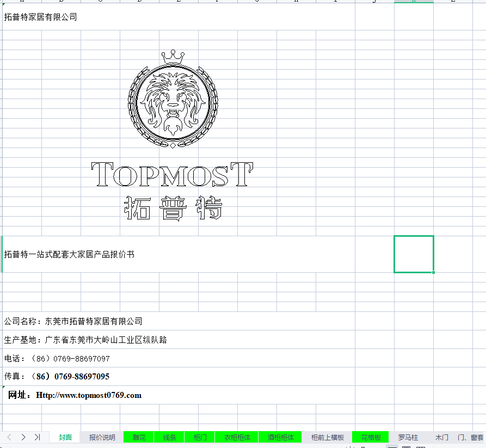This screenshot has width=486, height=448.
Task: Select the 公司名称 company name cell
Action: click(x=73, y=321)
